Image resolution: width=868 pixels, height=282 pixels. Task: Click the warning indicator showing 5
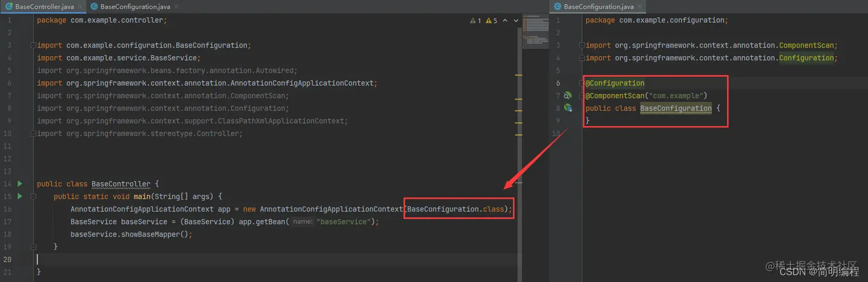click(x=491, y=21)
